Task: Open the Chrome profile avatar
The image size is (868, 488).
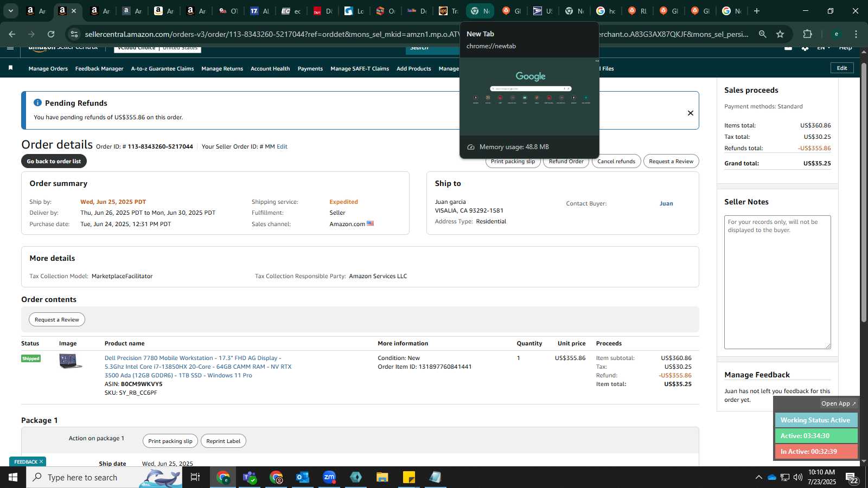Action: [x=837, y=34]
